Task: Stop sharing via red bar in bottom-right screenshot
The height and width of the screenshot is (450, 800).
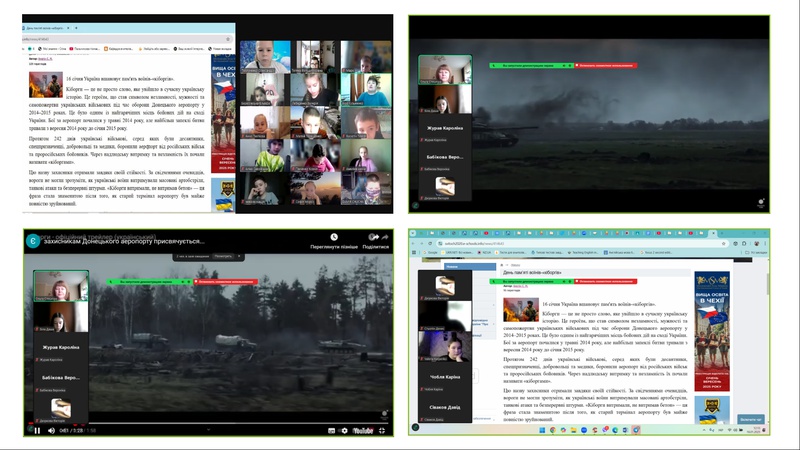Action: pyautogui.click(x=606, y=281)
